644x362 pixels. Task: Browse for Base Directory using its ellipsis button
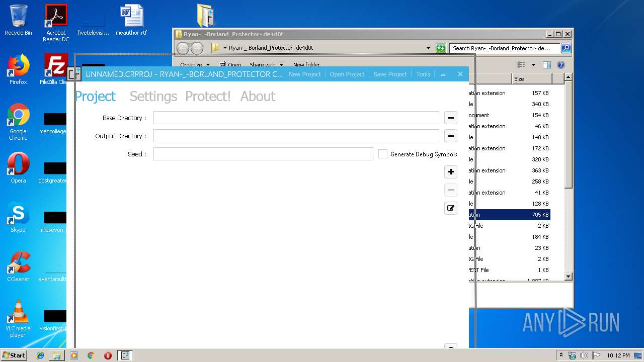451,118
